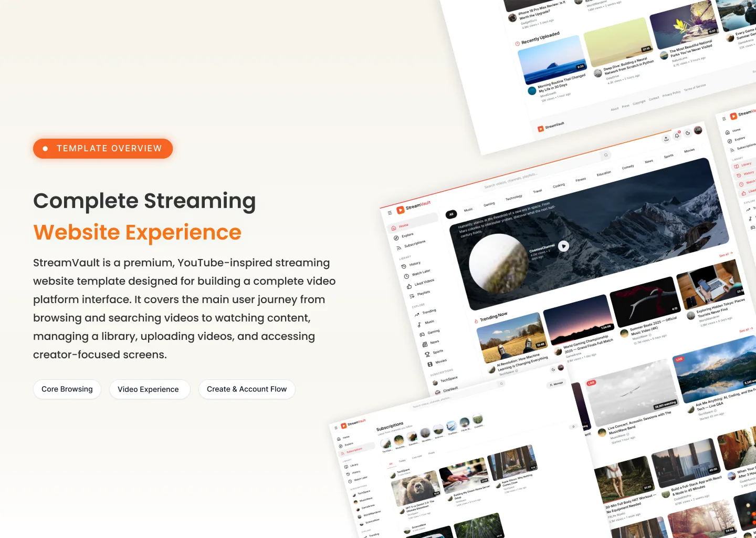756x538 pixels.
Task: Open Summer Beats 2025 video thumbnail
Action: 645,302
